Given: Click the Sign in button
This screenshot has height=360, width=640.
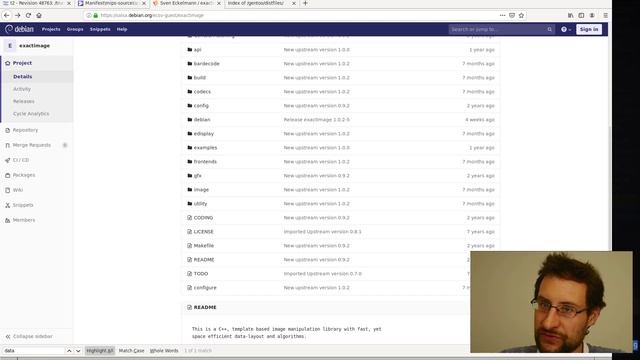Looking at the screenshot, I should tap(589, 29).
